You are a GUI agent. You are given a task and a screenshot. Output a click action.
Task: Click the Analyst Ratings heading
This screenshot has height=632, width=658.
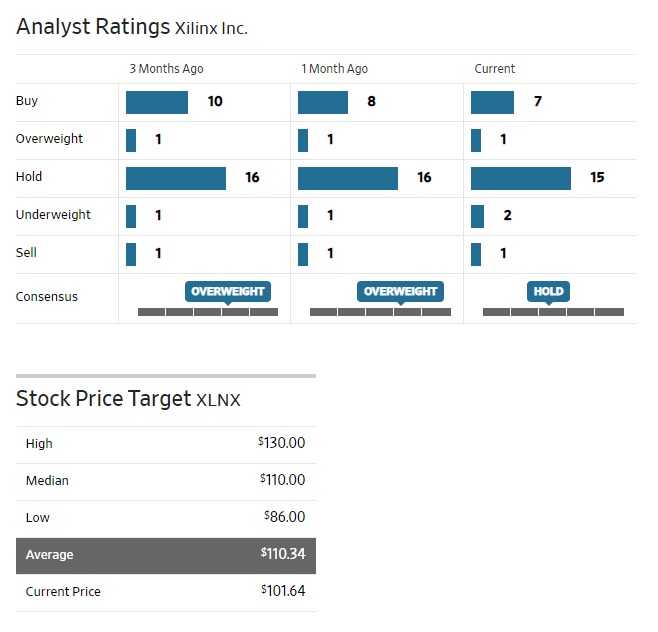point(93,27)
